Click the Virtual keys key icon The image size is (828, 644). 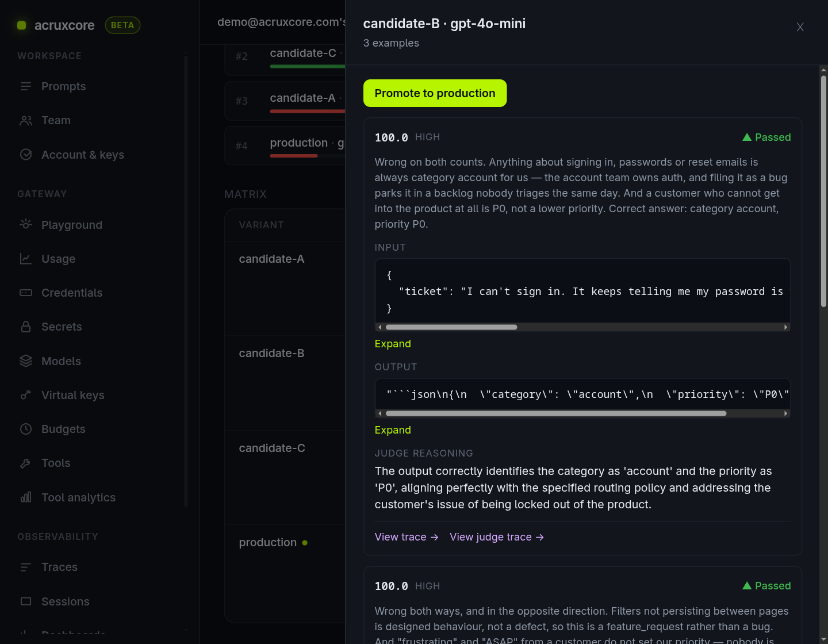click(x=26, y=395)
